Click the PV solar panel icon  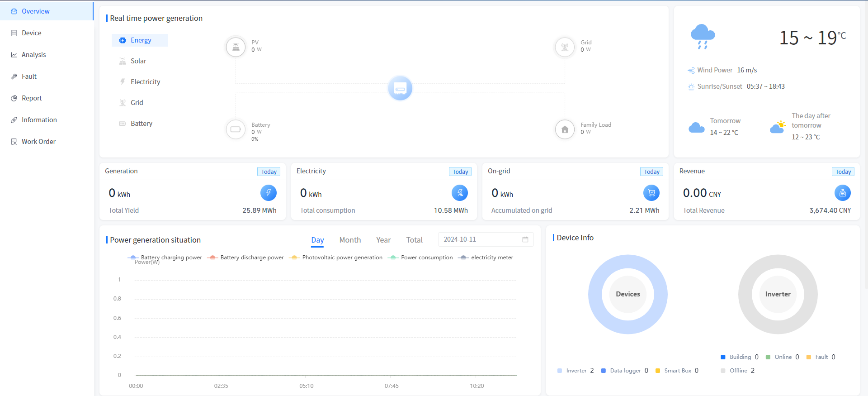coord(236,47)
